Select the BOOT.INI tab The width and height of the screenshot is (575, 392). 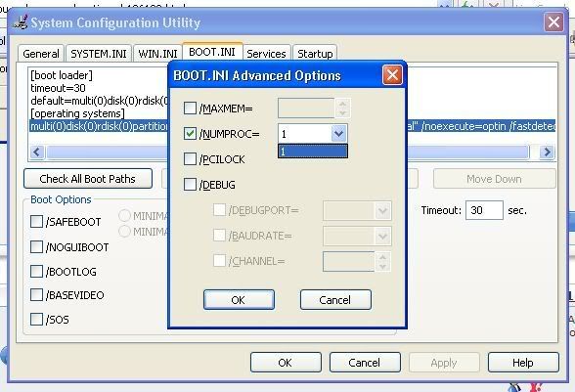212,52
